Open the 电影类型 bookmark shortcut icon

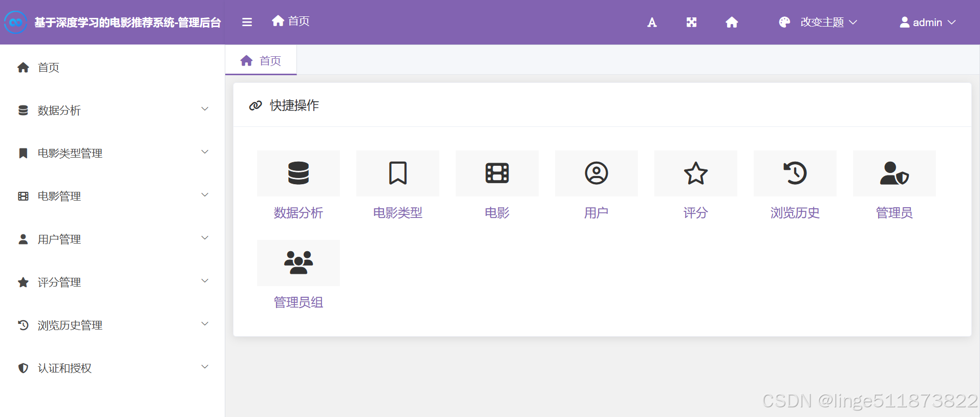point(398,173)
